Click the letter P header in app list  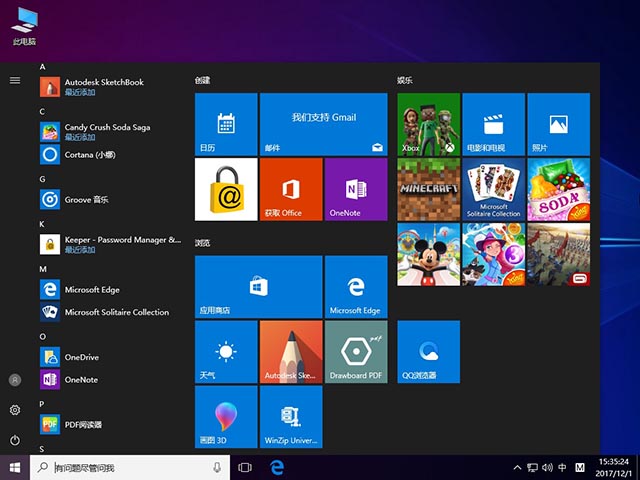click(x=42, y=404)
